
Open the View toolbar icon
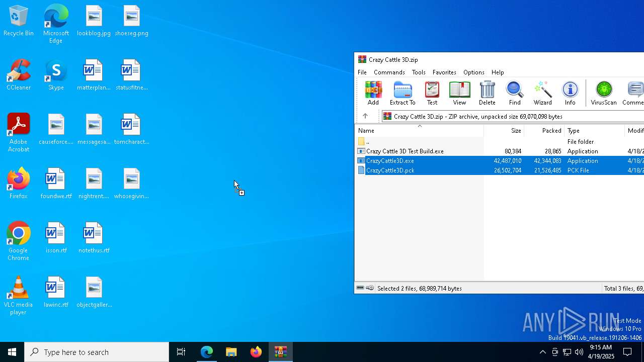pos(459,93)
